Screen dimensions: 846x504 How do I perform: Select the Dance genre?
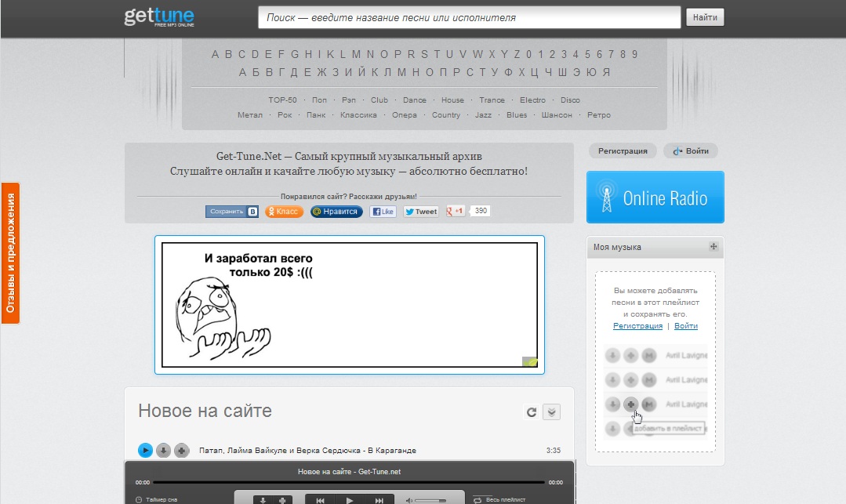(414, 100)
